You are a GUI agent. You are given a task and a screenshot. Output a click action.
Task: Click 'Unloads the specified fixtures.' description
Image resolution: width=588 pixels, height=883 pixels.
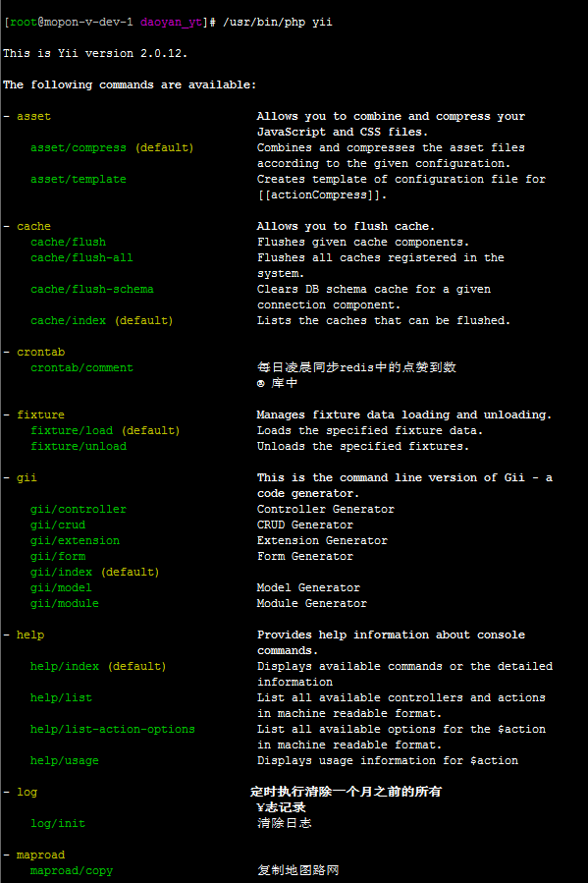[x=363, y=447]
